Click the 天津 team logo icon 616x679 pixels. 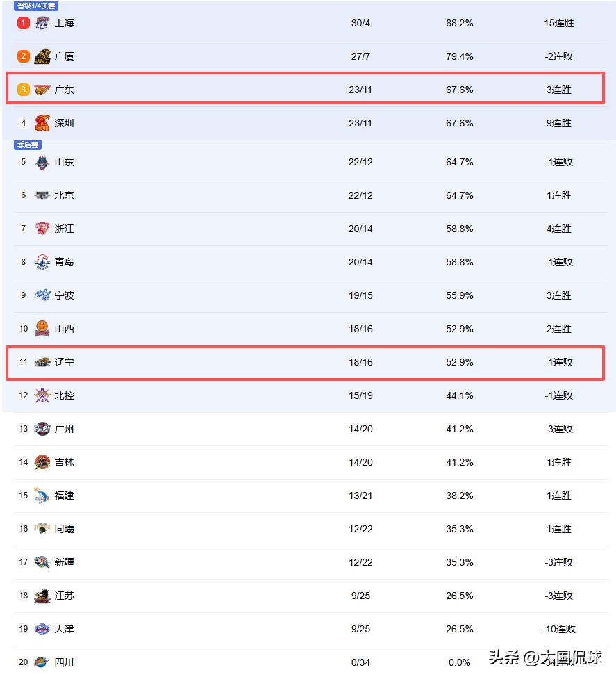tap(42, 629)
